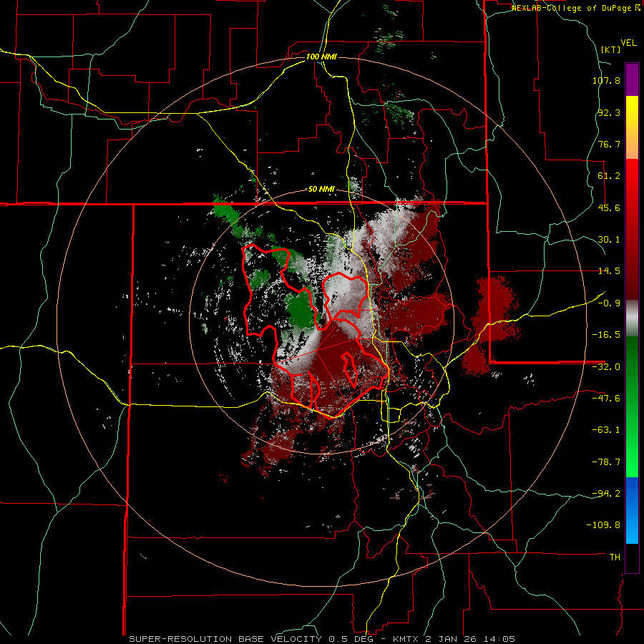Select the -47.6 velocity scale value
The width and height of the screenshot is (644, 644).
pyautogui.click(x=606, y=399)
